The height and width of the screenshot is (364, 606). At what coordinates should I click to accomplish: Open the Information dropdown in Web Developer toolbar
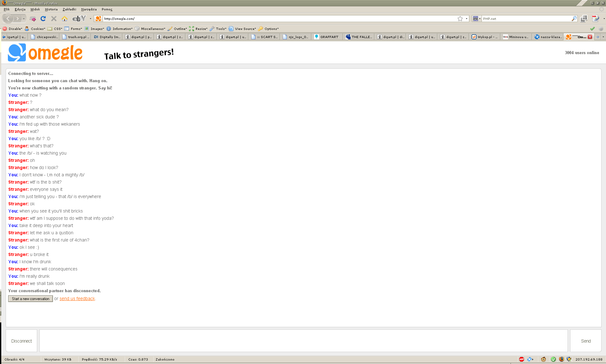pos(120,29)
